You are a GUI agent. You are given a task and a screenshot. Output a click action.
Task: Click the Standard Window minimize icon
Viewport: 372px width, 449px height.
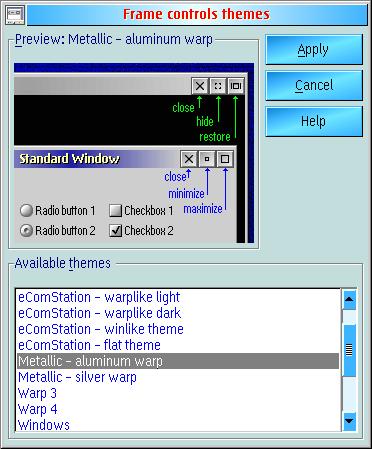point(207,159)
